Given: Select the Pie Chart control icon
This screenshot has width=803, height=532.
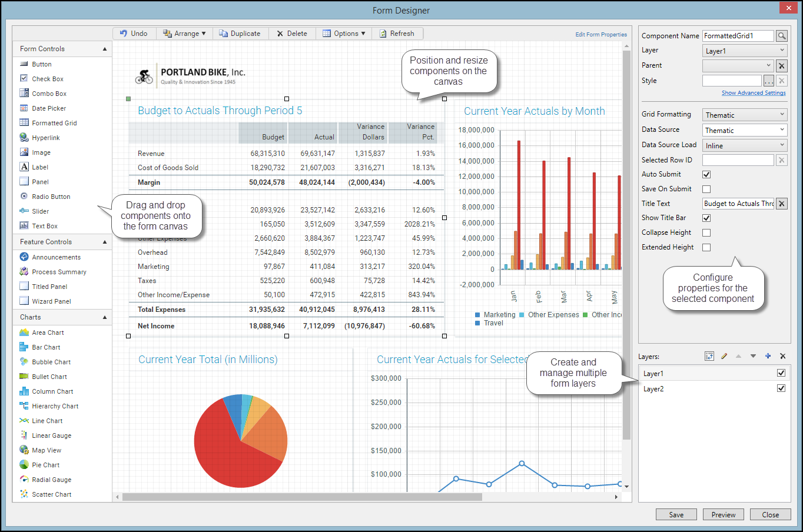Looking at the screenshot, I should point(24,465).
